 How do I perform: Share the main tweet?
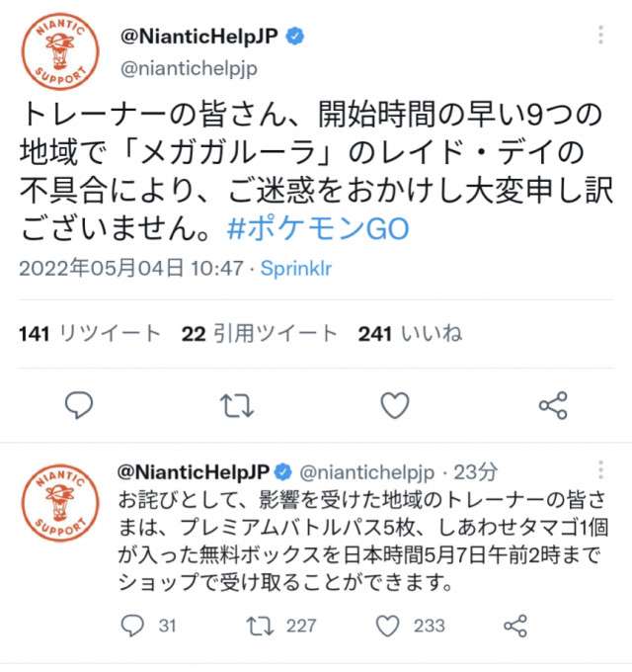tap(553, 405)
